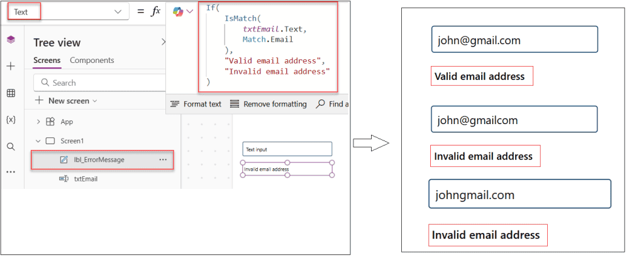Click the fx formula icon

coord(156,11)
